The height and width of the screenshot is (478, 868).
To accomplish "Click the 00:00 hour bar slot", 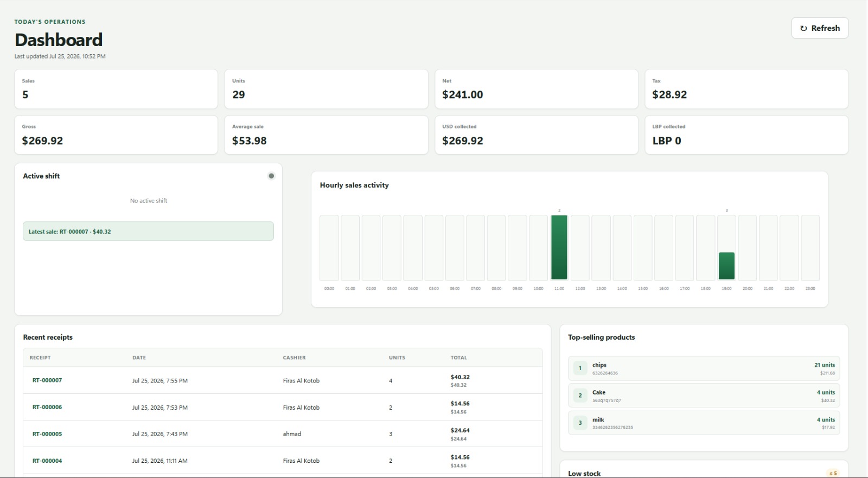I will coord(329,247).
